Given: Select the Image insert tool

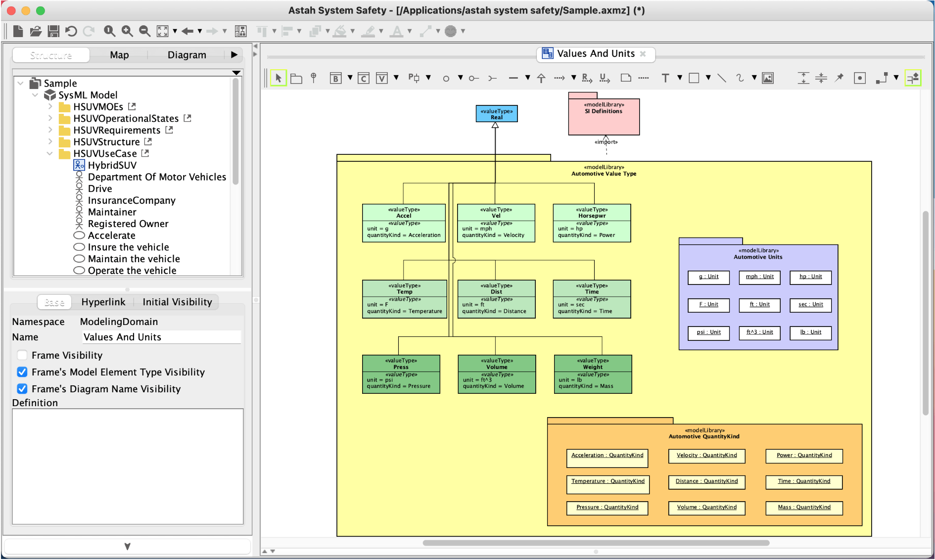Looking at the screenshot, I should point(768,78).
